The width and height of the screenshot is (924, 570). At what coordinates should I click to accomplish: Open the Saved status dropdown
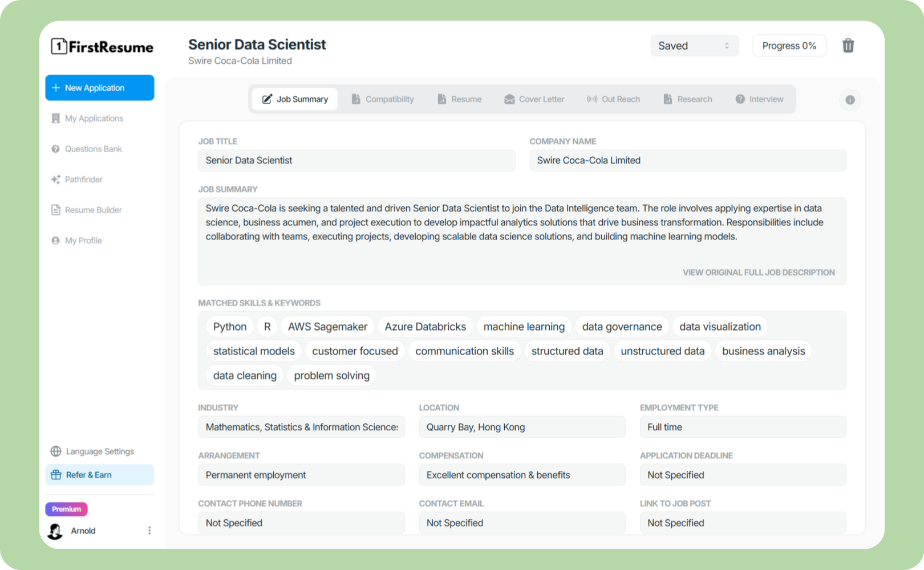(x=694, y=46)
